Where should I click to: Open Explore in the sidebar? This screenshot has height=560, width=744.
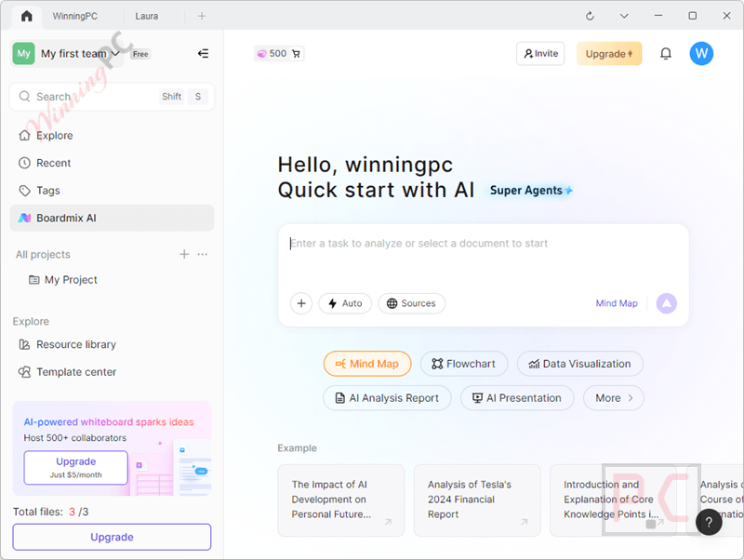tap(112, 136)
